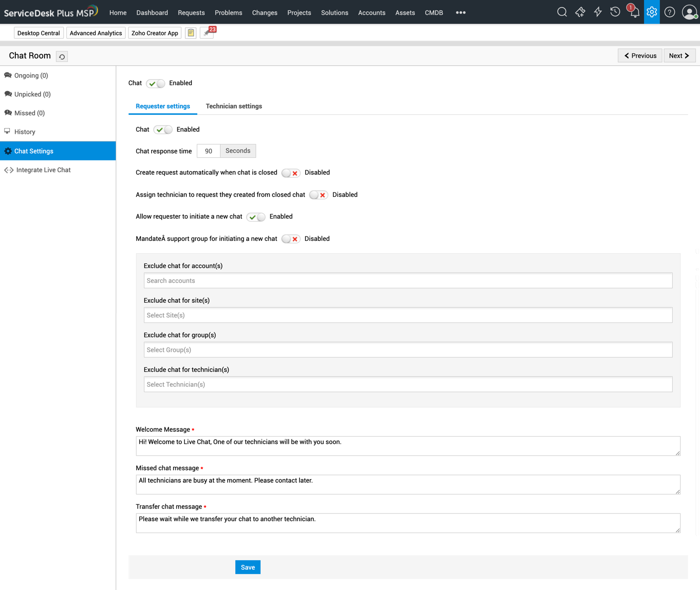Enable Create request automatically when chat is closed
The image size is (700, 590).
pos(291,173)
